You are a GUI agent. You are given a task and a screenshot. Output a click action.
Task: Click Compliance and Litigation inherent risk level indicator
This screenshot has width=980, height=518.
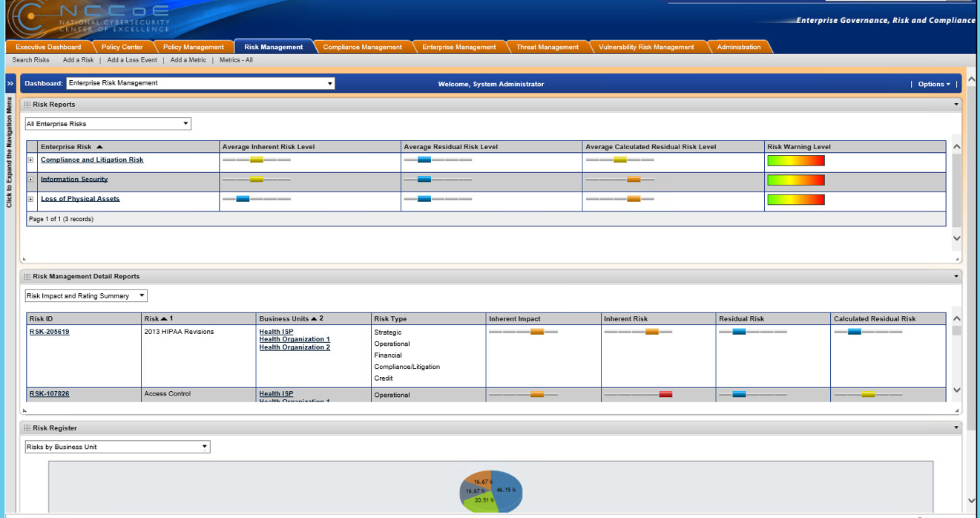point(257,160)
